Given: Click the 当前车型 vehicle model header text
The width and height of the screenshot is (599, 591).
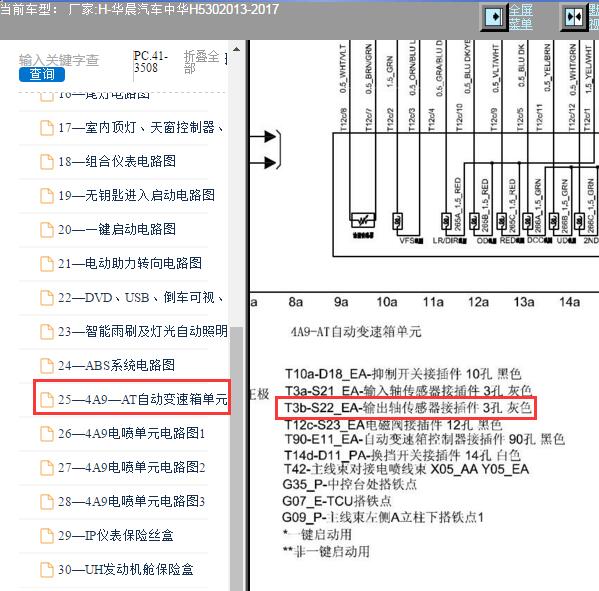Looking at the screenshot, I should point(139,9).
